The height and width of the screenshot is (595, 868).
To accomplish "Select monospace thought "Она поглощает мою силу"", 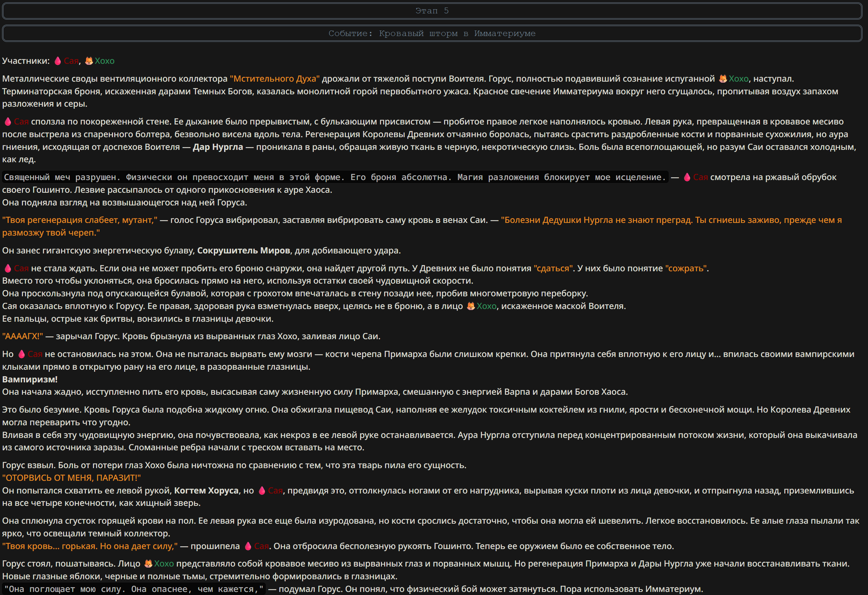I will (x=134, y=589).
